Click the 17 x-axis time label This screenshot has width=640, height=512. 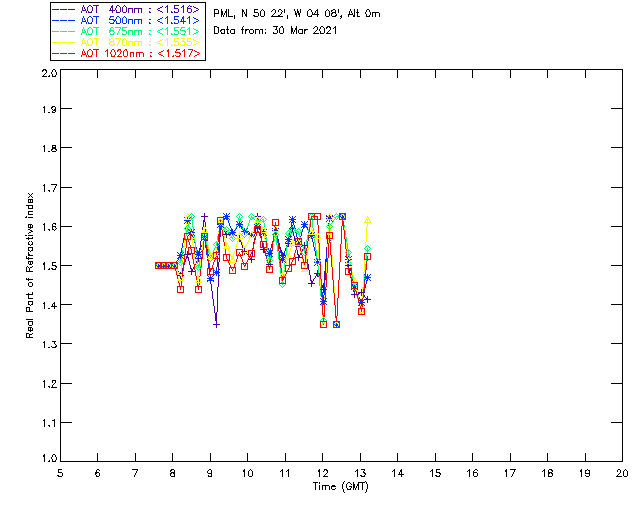tap(510, 473)
